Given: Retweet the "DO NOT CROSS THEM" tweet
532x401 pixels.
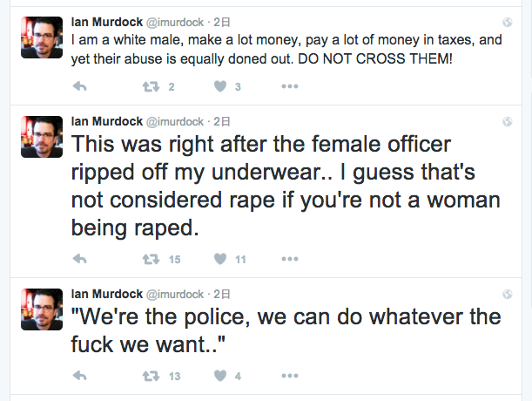Looking at the screenshot, I should 151,86.
